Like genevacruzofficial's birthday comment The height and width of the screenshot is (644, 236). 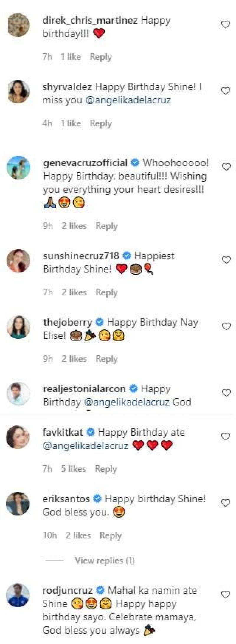pos(226,167)
